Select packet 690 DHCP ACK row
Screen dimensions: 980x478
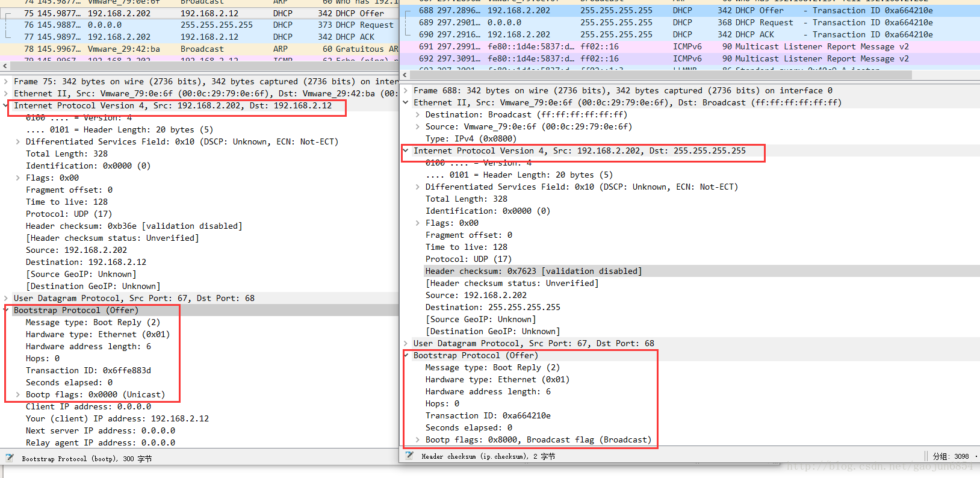click(x=690, y=34)
